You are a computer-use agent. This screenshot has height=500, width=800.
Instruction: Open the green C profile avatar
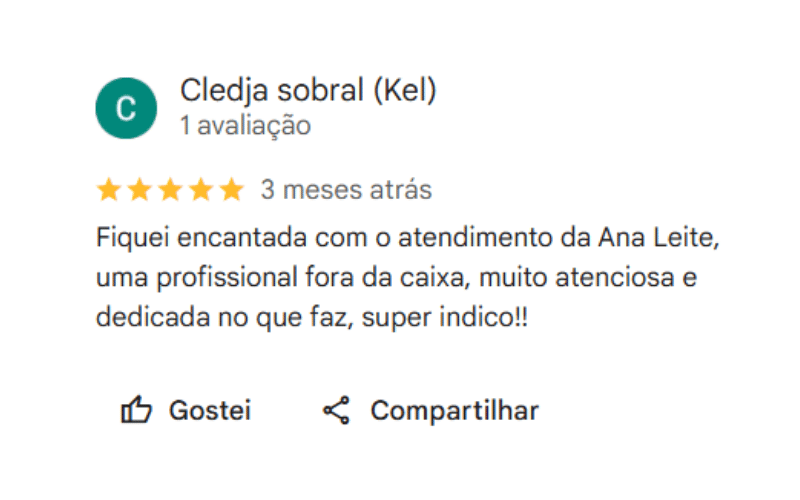(126, 108)
